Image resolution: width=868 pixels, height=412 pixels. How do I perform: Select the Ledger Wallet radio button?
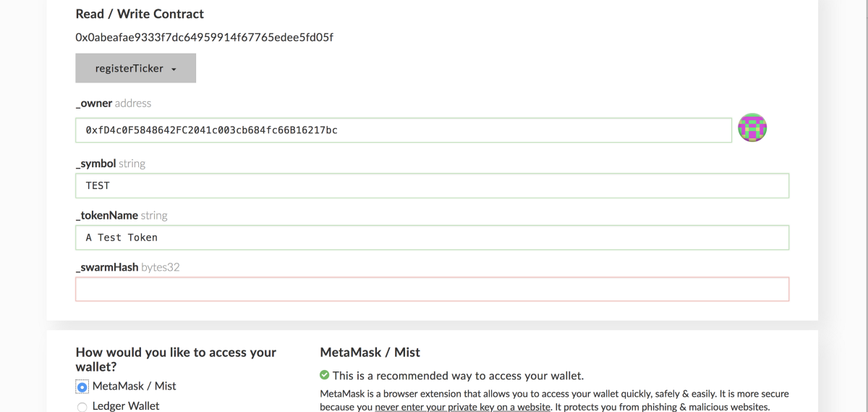point(82,406)
